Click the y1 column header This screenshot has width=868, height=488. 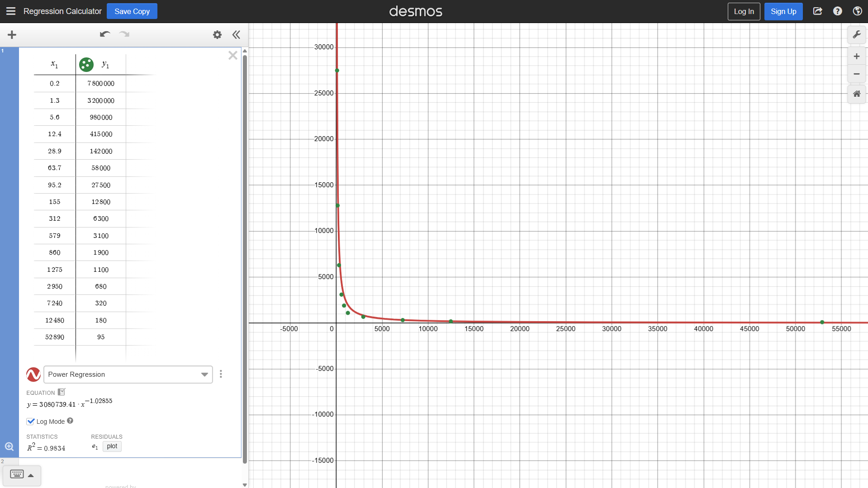point(105,64)
